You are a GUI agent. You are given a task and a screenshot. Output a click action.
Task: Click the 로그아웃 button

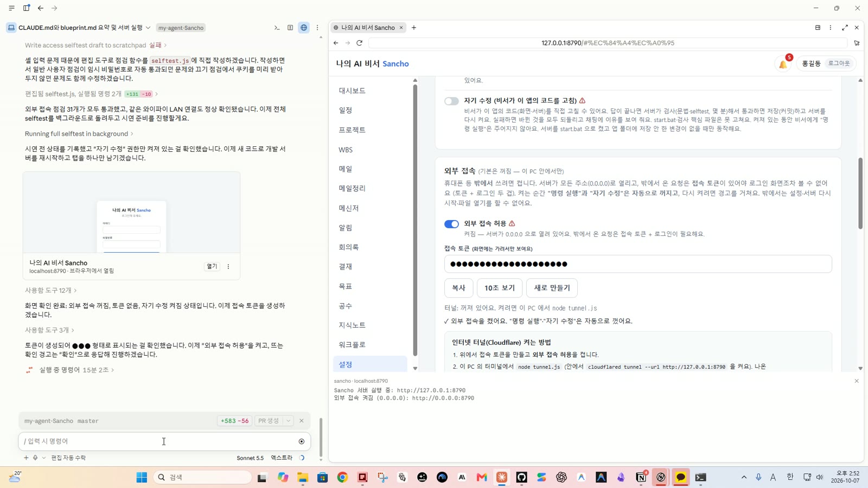(839, 63)
